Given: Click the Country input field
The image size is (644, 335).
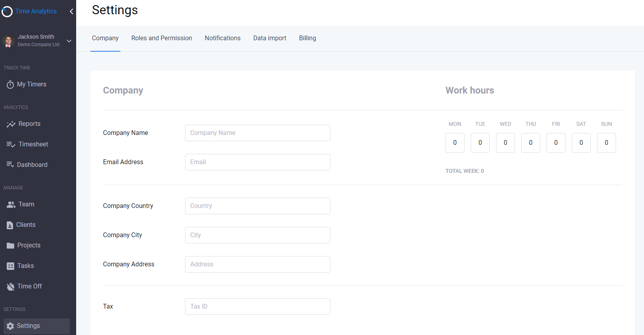Looking at the screenshot, I should [x=258, y=206].
